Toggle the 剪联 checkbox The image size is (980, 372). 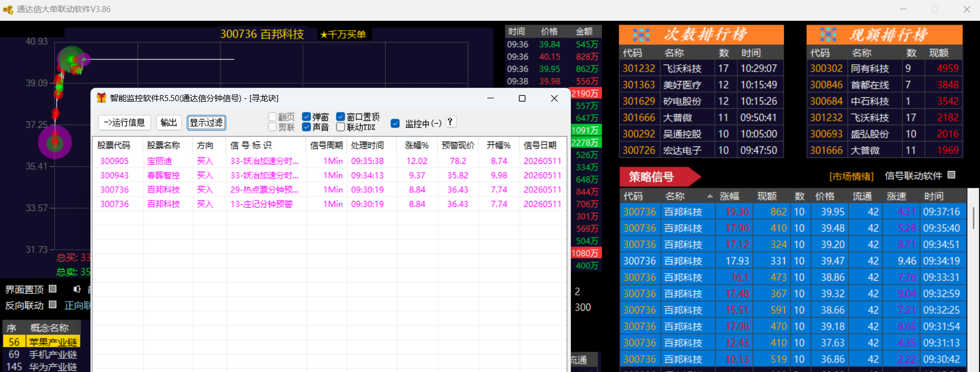pyautogui.click(x=272, y=127)
